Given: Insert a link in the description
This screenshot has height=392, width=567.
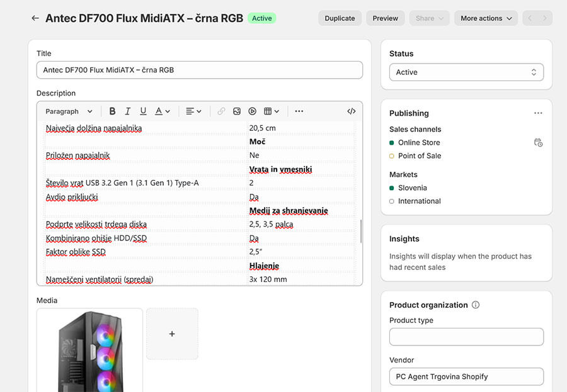Looking at the screenshot, I should click(x=221, y=111).
